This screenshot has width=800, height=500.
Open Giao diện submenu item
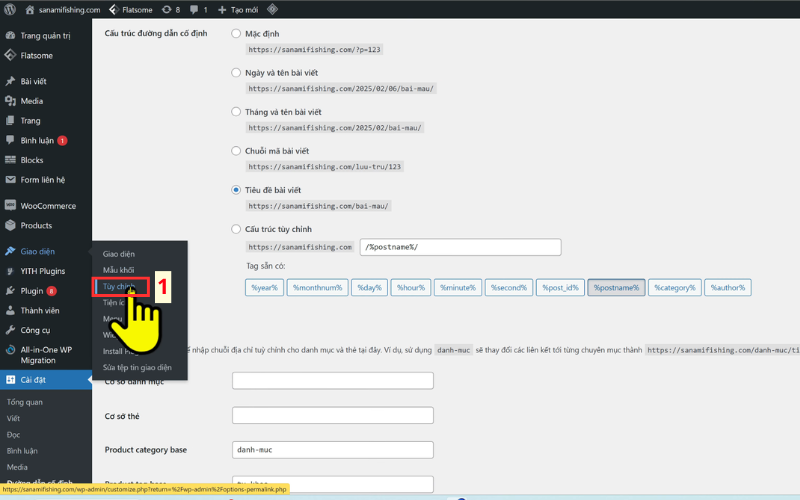pyautogui.click(x=119, y=254)
